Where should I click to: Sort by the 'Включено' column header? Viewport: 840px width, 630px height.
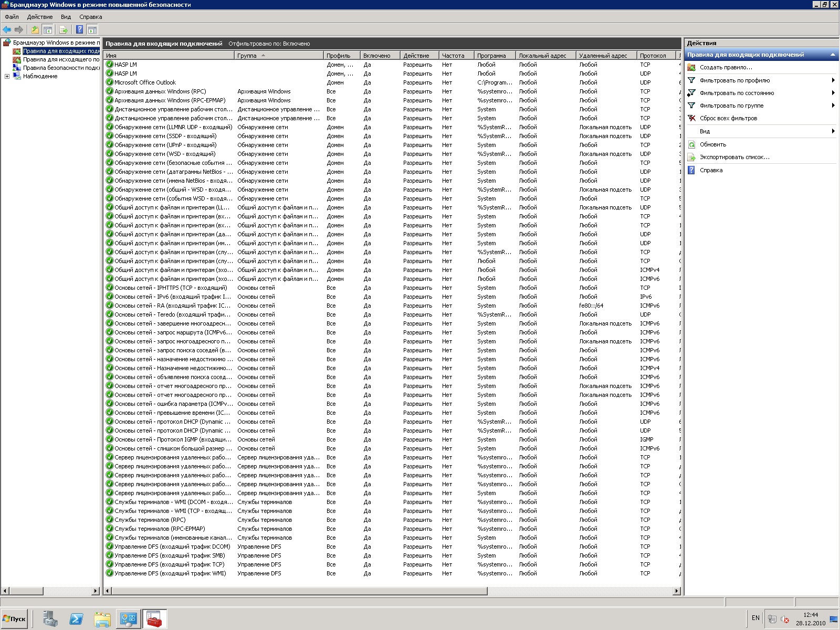click(x=380, y=56)
